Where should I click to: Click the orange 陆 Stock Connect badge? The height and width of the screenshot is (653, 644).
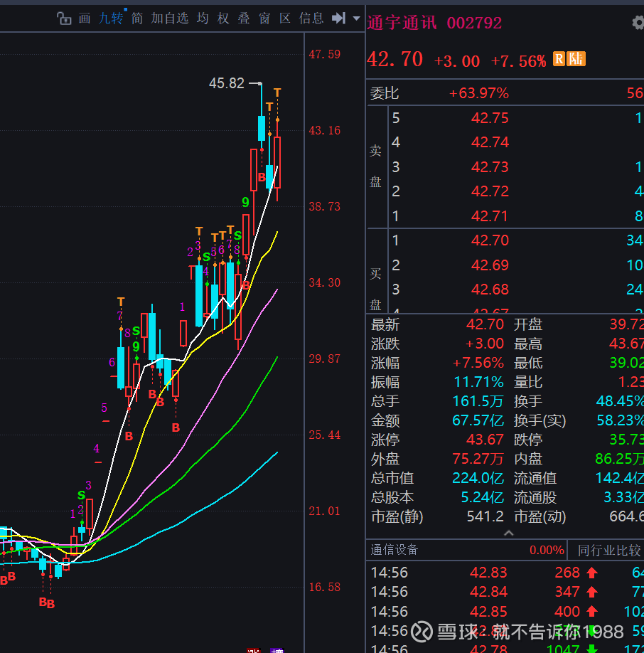(x=576, y=59)
